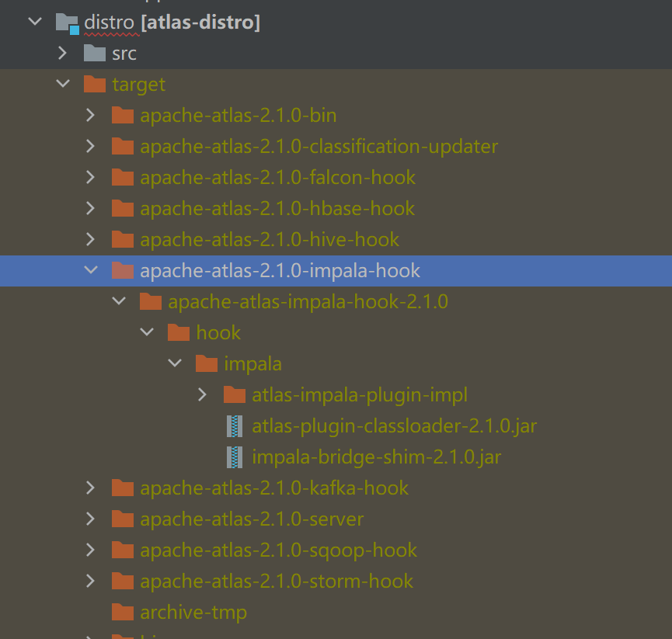Expand apache-atlas-2.1.0-storm-hook chevron

90,581
